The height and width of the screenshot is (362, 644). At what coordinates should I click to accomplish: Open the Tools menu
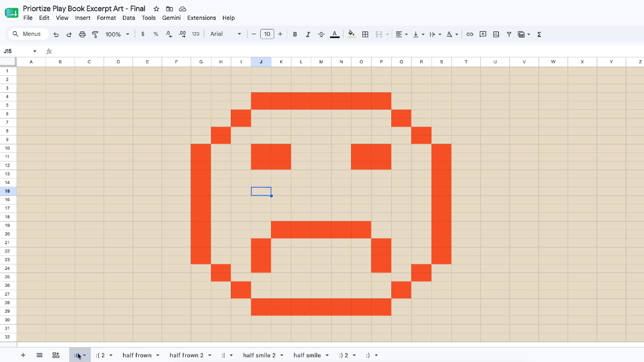[x=149, y=18]
